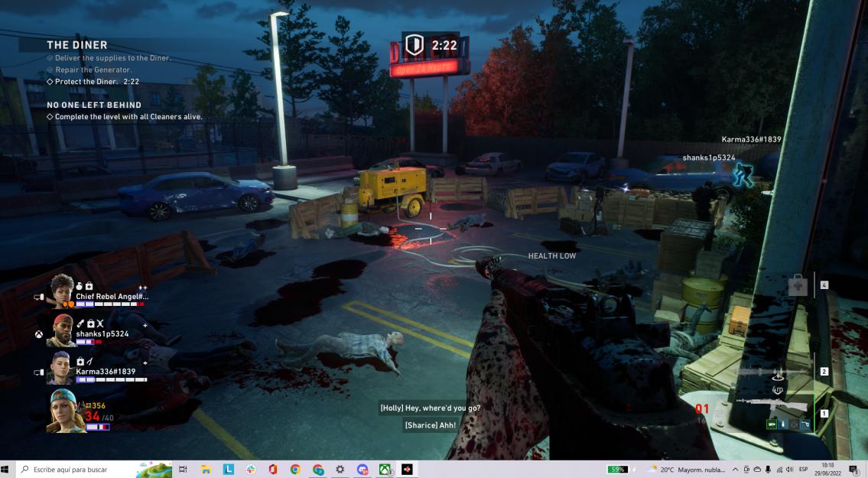Open the blue L app in taskbar
This screenshot has height=478, width=868.
point(228,469)
